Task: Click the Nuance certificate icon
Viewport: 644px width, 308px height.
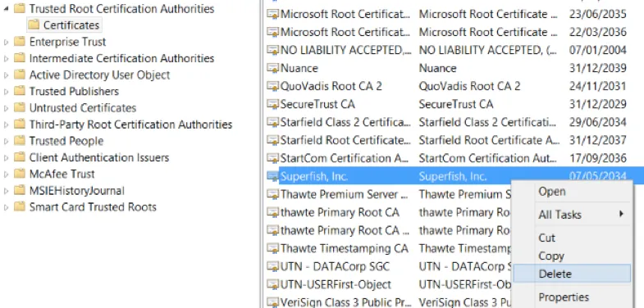Action: click(x=272, y=68)
